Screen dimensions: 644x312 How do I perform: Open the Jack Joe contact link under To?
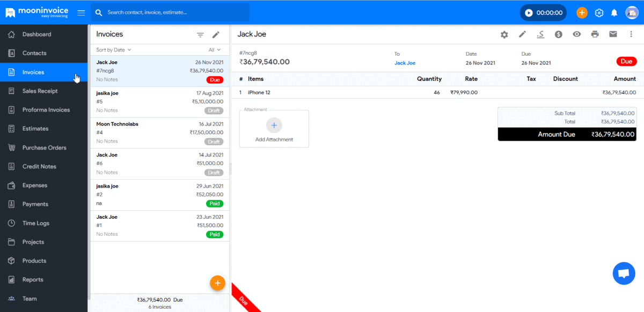[405, 63]
